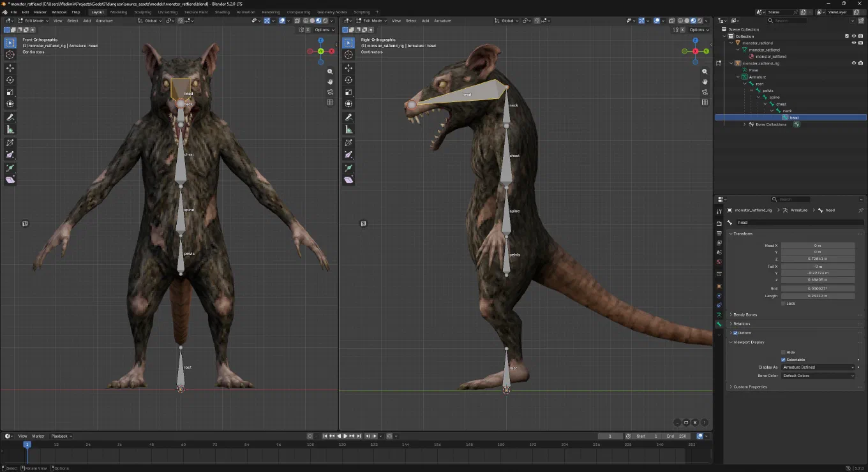Uncheck the Selectable checkbox in Viewport Display
This screenshot has width=868, height=472.
783,360
